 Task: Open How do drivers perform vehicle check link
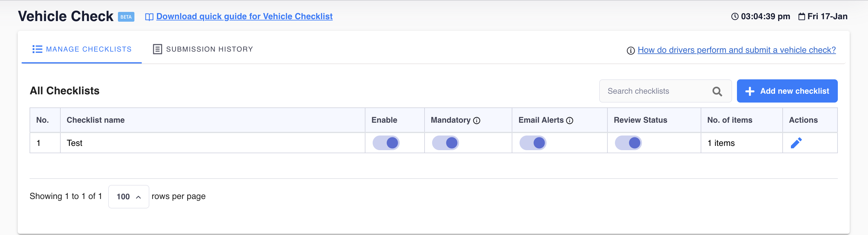(736, 50)
